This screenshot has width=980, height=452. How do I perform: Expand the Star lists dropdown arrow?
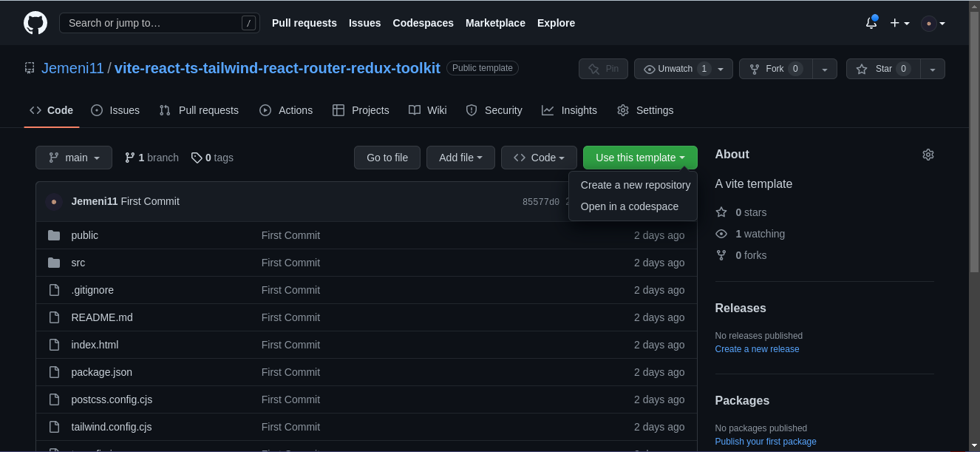click(x=933, y=69)
